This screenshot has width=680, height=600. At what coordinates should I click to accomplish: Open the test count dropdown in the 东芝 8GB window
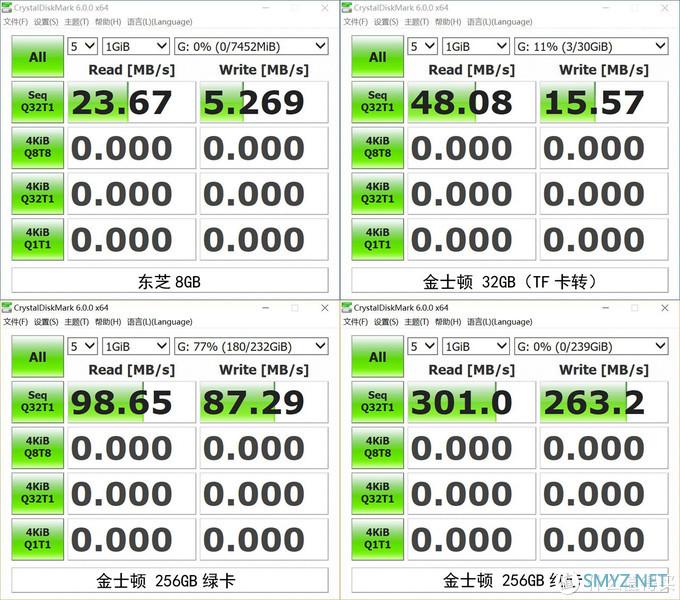point(82,46)
